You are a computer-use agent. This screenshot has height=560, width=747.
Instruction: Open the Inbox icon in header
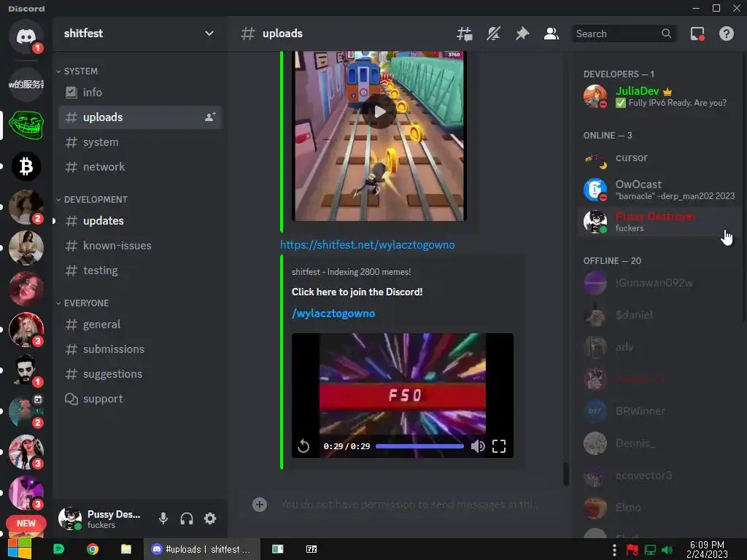(697, 34)
